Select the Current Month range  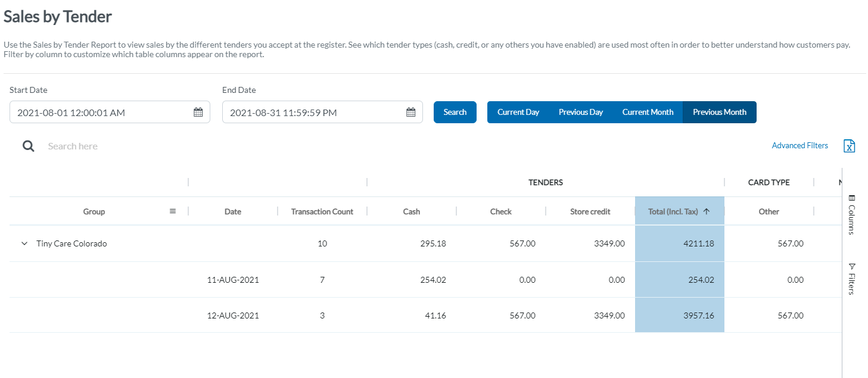[x=648, y=112]
